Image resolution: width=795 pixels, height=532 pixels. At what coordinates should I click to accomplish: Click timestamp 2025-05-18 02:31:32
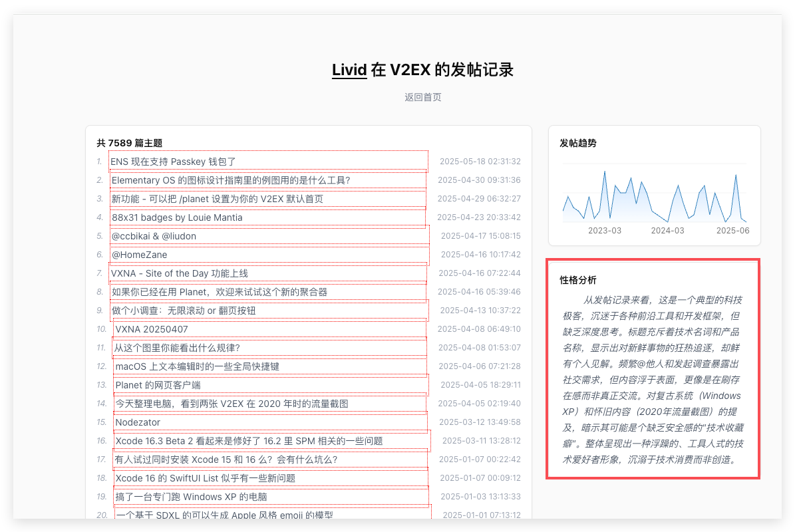[x=480, y=162]
